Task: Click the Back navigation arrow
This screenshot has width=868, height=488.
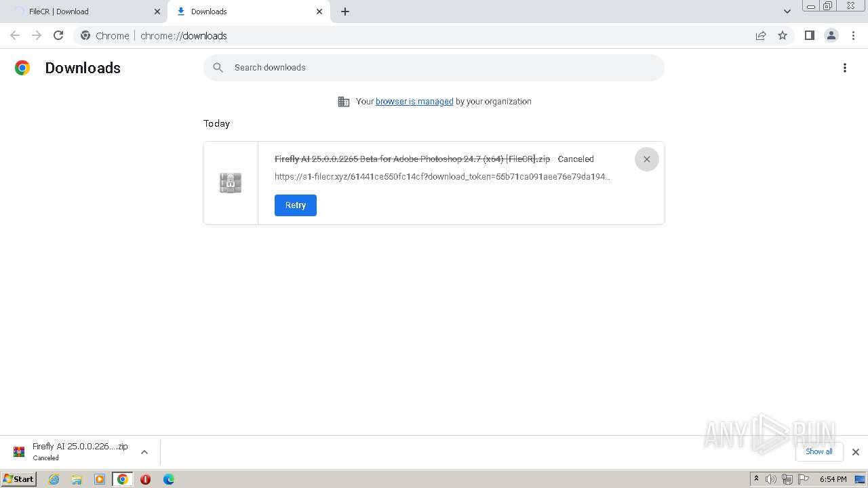Action: click(x=15, y=35)
